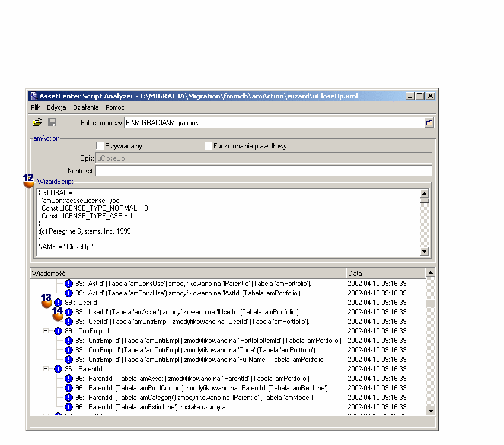
Task: Click script line 'Const LICENSE_TYPE_NORMAL = 0'
Action: (95, 208)
